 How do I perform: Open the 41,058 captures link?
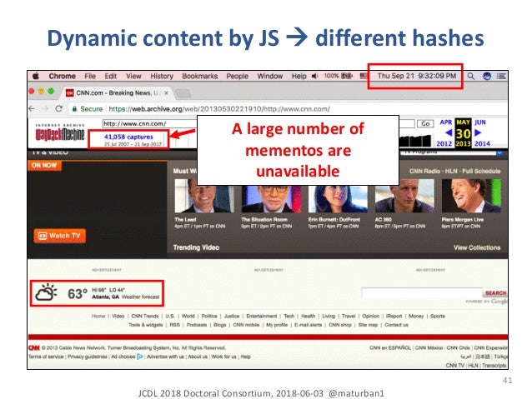pyautogui.click(x=128, y=137)
